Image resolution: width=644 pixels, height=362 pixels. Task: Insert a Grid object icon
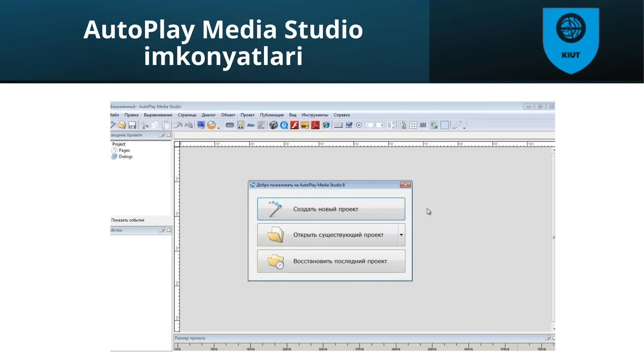tap(413, 125)
